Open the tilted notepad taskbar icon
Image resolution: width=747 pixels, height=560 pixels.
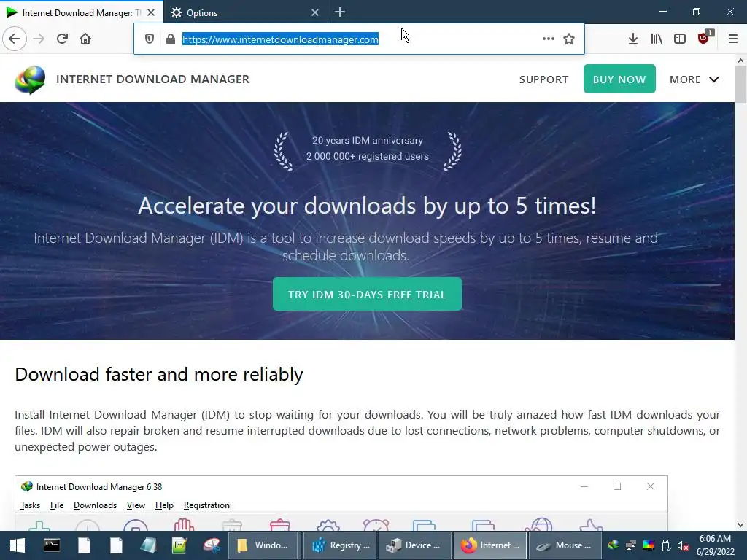[148, 545]
